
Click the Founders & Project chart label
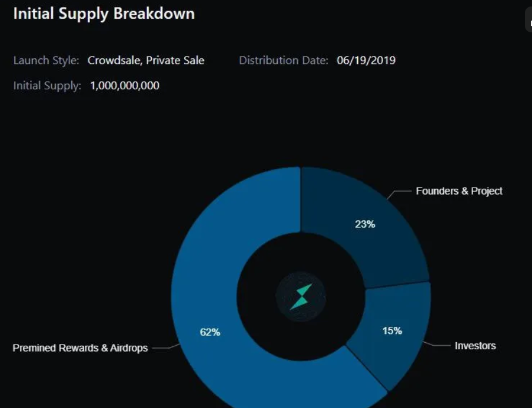pyautogui.click(x=459, y=191)
